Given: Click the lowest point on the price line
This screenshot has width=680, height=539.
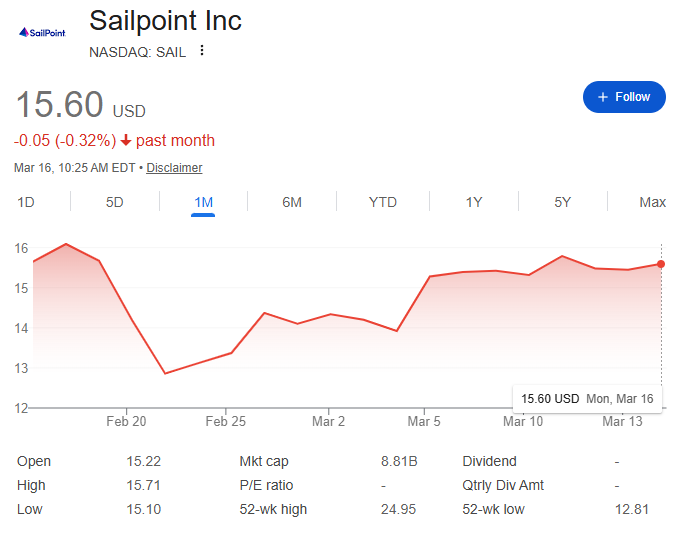Looking at the screenshot, I should (165, 374).
